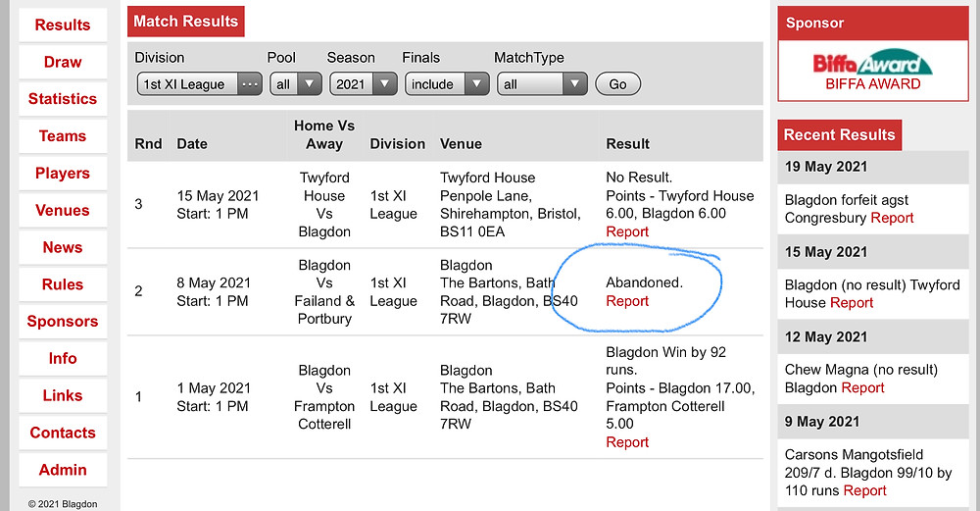Open the Admin page
This screenshot has width=980, height=511.
point(63,470)
